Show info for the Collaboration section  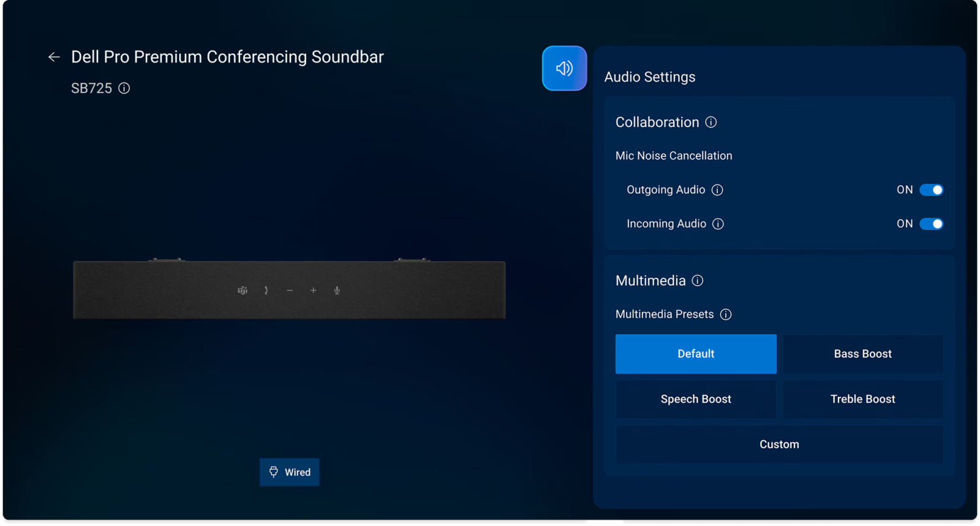[710, 122]
